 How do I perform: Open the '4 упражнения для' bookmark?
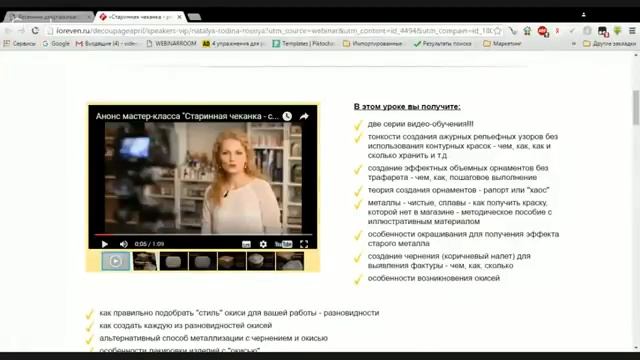click(234, 43)
